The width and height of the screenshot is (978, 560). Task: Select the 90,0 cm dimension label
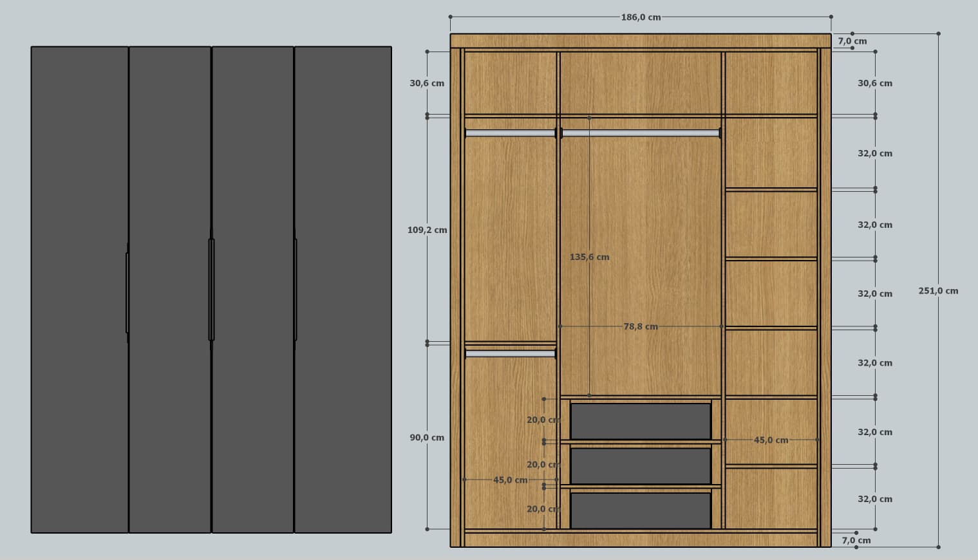tap(427, 438)
